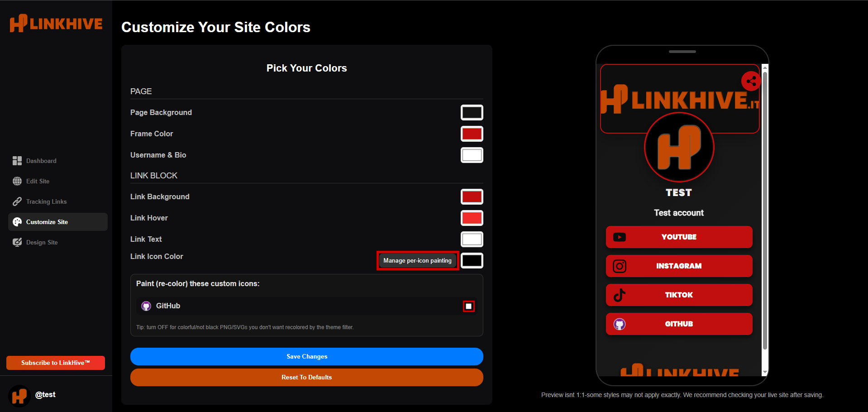This screenshot has height=412, width=868.
Task: Click Subscribe to LinkHive
Action: (x=55, y=363)
